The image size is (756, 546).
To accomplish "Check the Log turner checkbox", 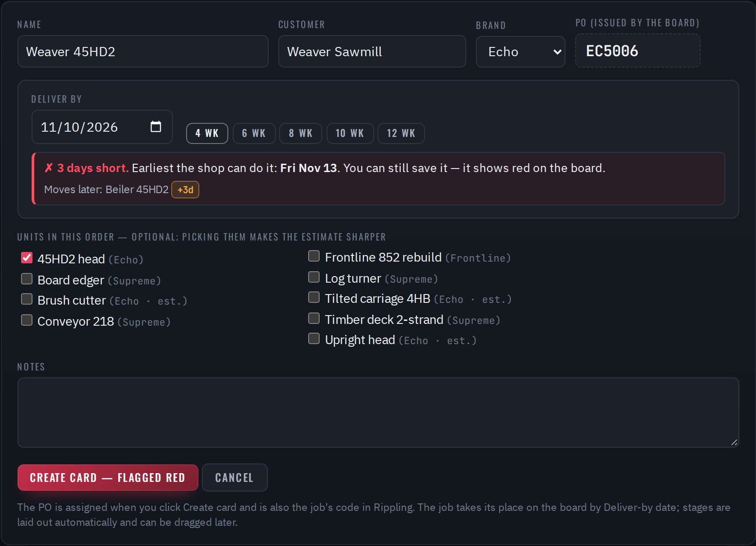I will click(314, 277).
